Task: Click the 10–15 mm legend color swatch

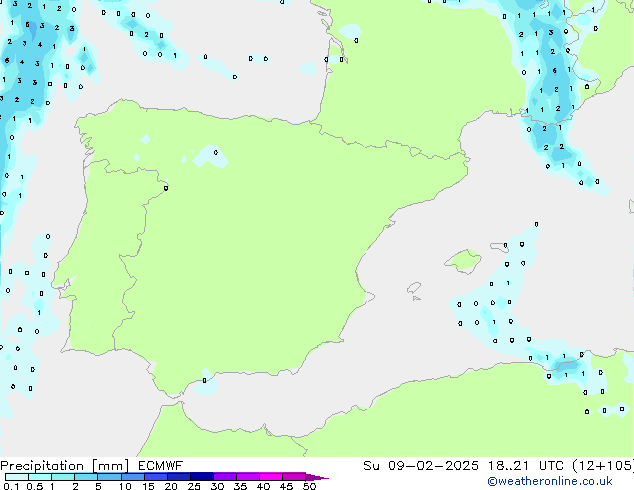Action: [x=132, y=477]
